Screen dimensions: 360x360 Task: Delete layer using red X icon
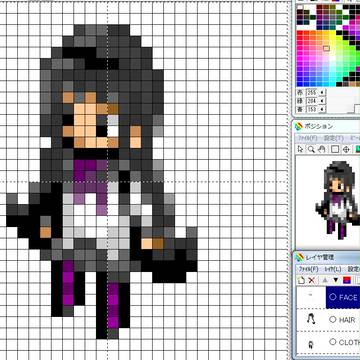(x=312, y=280)
